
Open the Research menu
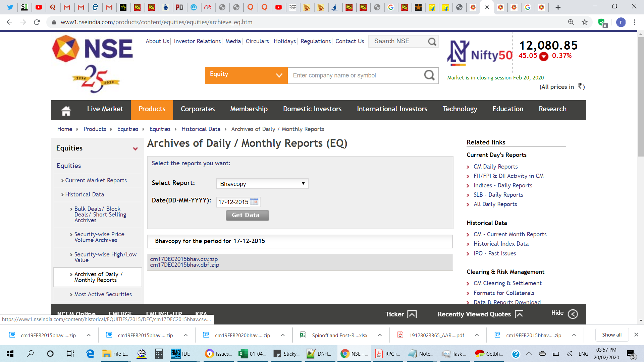tap(552, 109)
